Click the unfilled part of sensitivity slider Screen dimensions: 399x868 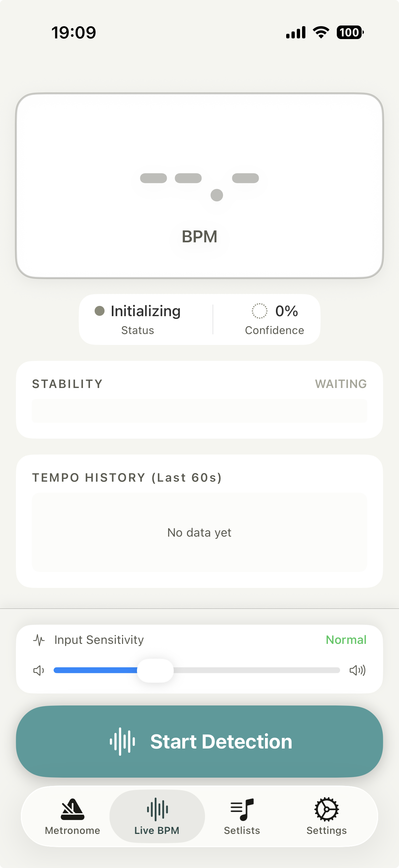(256, 670)
